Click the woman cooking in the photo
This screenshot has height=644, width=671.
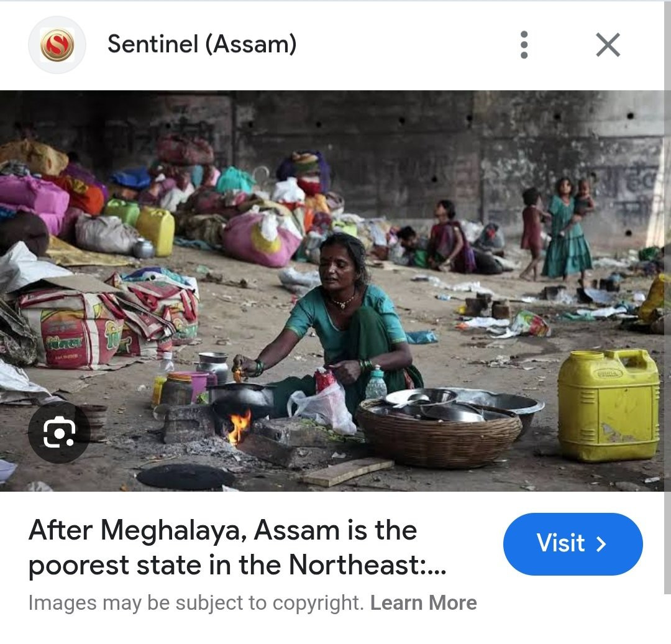coord(338,326)
